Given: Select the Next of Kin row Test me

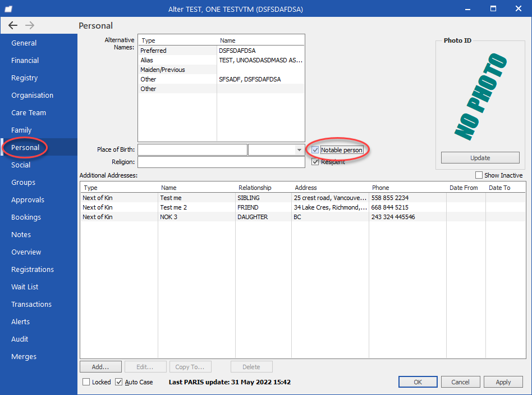Looking at the screenshot, I should coord(302,198).
